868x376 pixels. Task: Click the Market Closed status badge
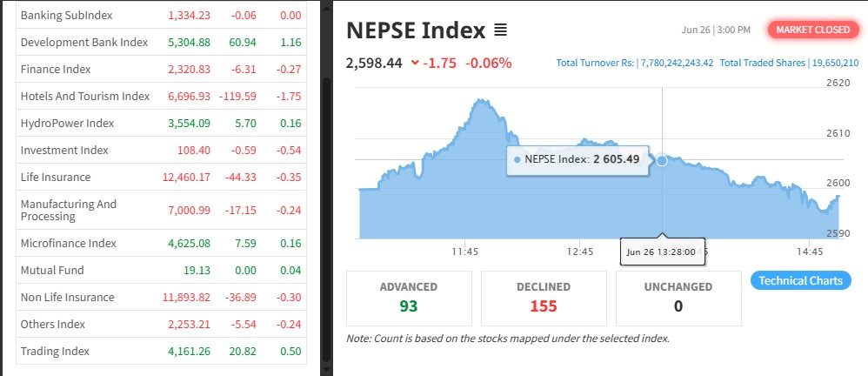click(x=812, y=30)
